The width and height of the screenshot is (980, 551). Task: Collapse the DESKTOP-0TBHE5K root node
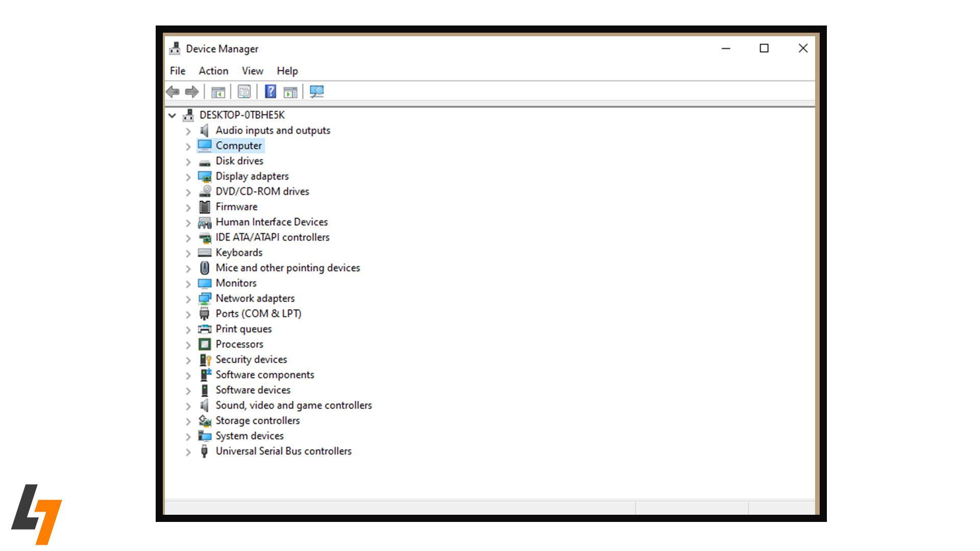(x=173, y=115)
